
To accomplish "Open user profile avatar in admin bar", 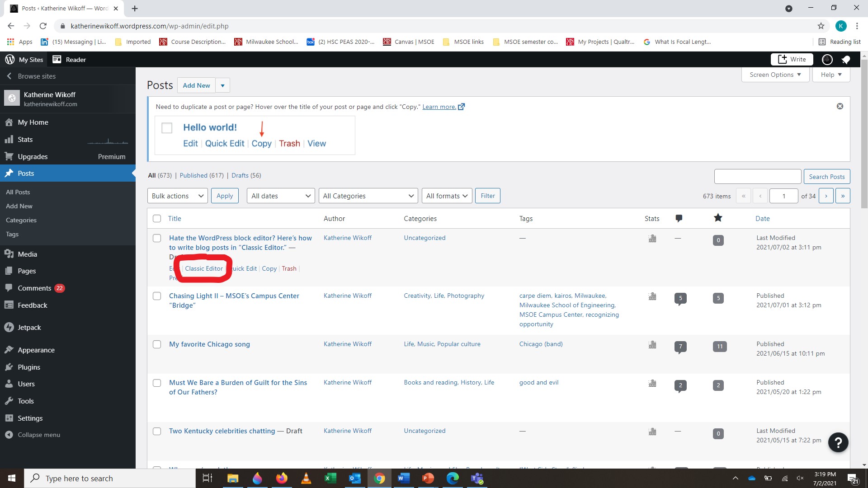I will pos(827,60).
